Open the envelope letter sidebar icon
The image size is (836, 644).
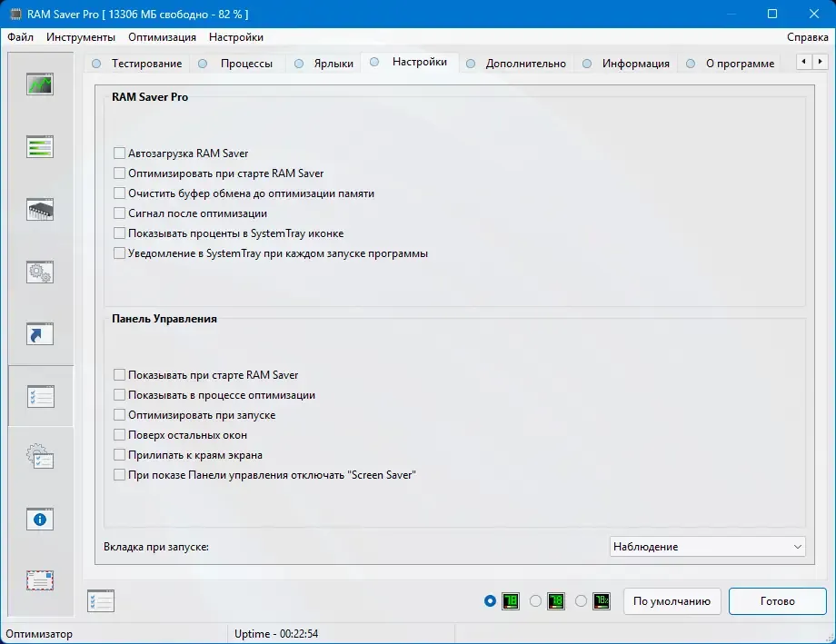pyautogui.click(x=40, y=580)
